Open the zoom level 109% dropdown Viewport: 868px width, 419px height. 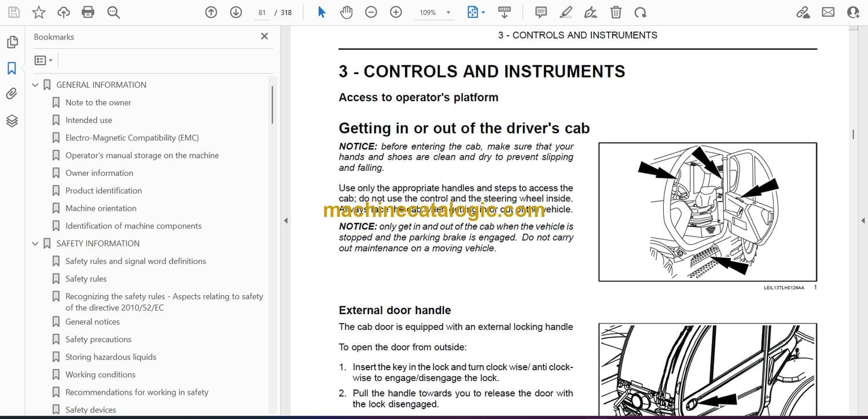point(448,13)
